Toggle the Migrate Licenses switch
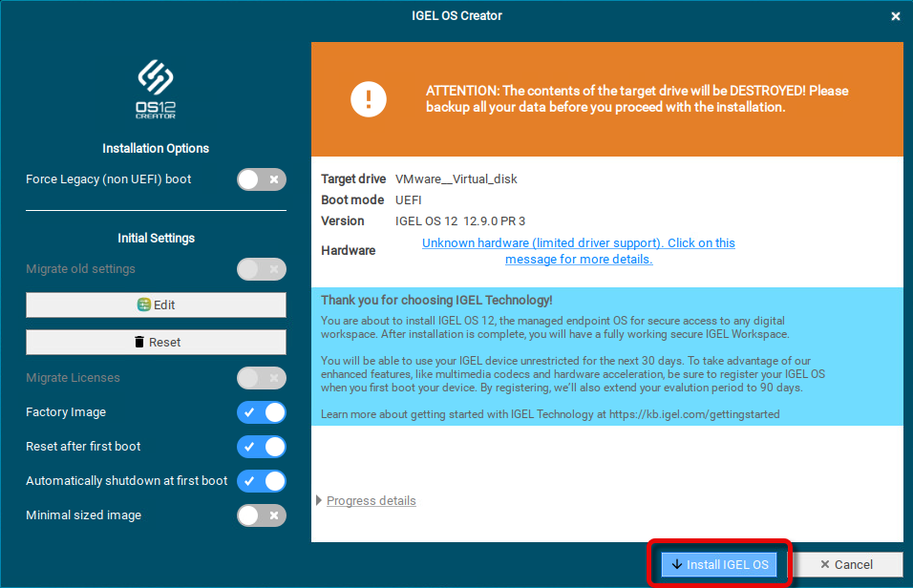This screenshot has height=588, width=913. [x=262, y=378]
